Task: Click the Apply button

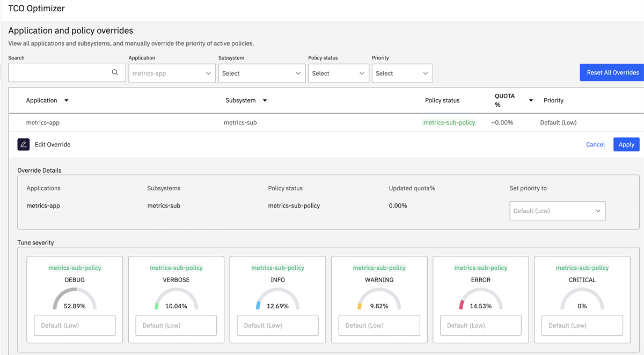Action: pos(626,145)
